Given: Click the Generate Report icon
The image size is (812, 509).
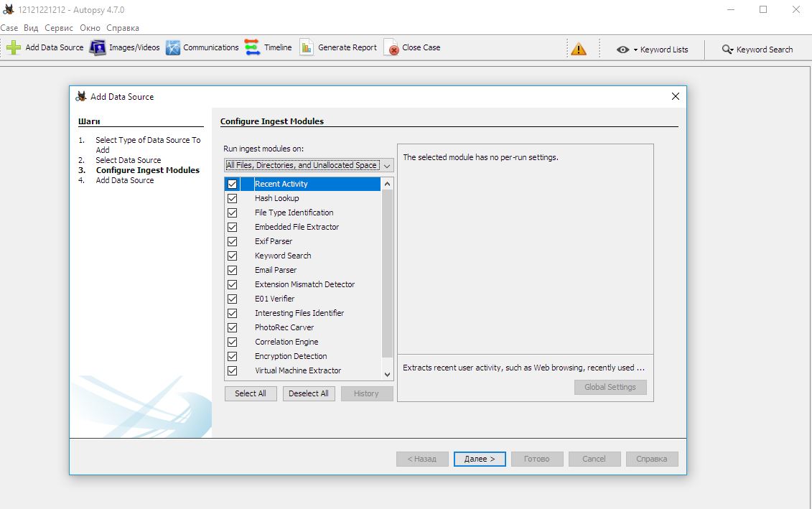Looking at the screenshot, I should pos(307,47).
